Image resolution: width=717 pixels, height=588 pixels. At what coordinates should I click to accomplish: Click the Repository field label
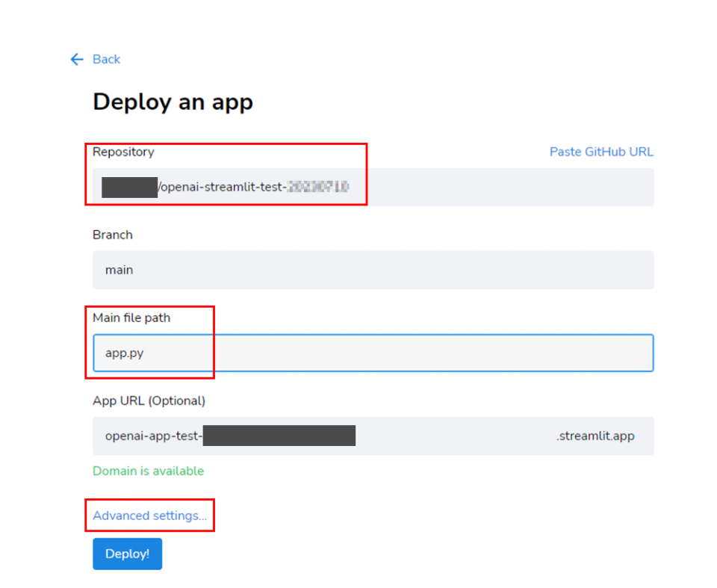[122, 152]
